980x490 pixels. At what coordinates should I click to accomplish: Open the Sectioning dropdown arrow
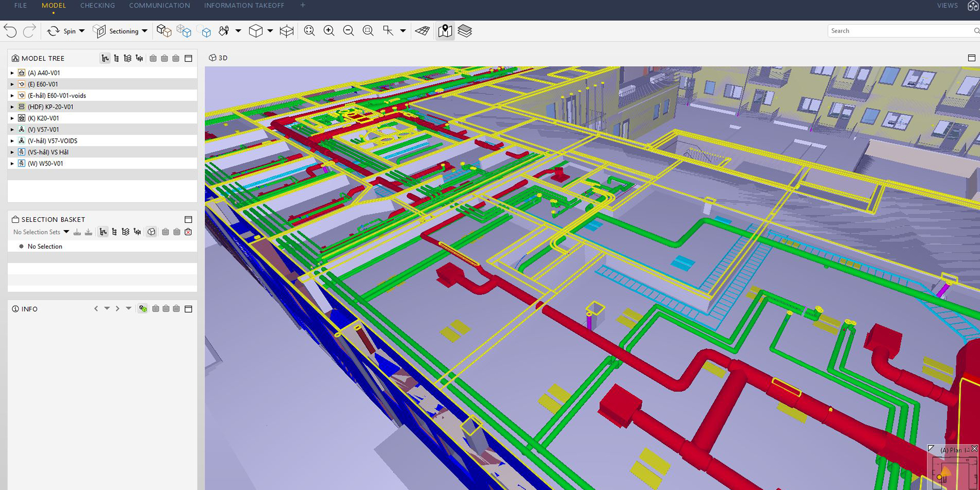[x=144, y=31]
